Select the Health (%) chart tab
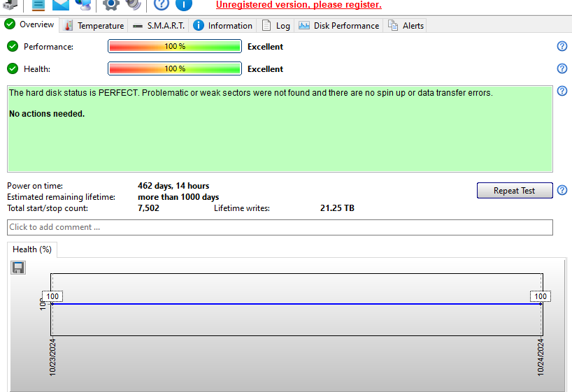Image resolution: width=572 pixels, height=392 pixels. (32, 249)
